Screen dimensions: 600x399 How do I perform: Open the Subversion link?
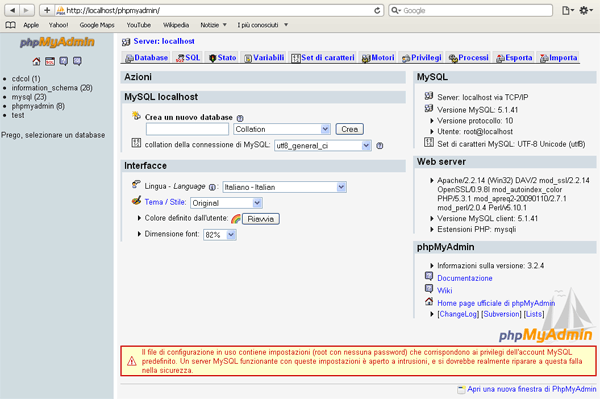(x=502, y=314)
